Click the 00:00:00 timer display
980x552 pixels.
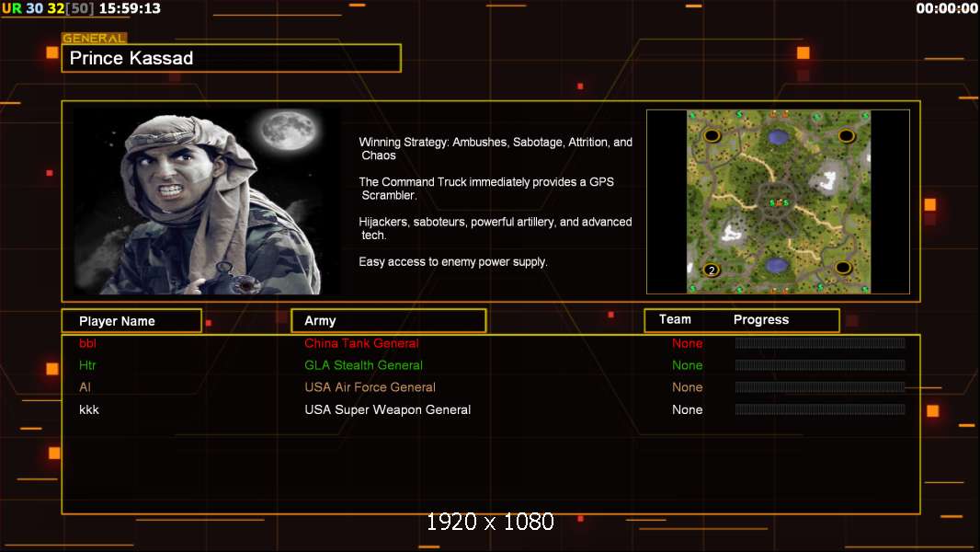point(947,8)
